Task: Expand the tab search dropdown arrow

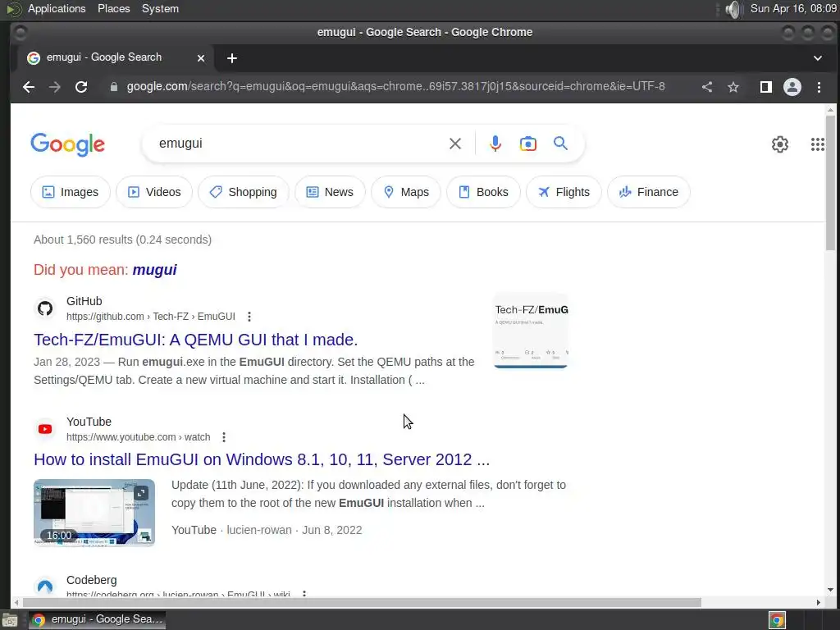Action: (818, 58)
